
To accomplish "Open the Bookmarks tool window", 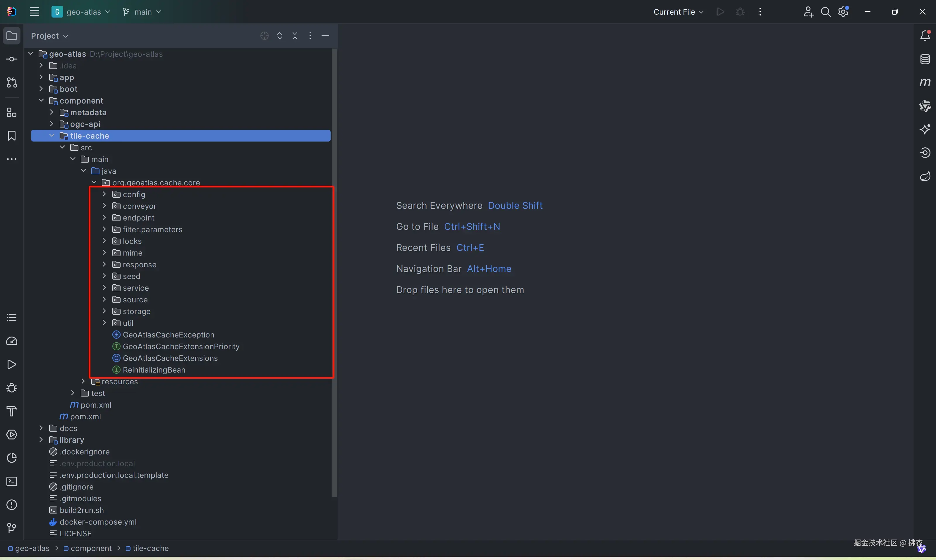I will (x=12, y=136).
